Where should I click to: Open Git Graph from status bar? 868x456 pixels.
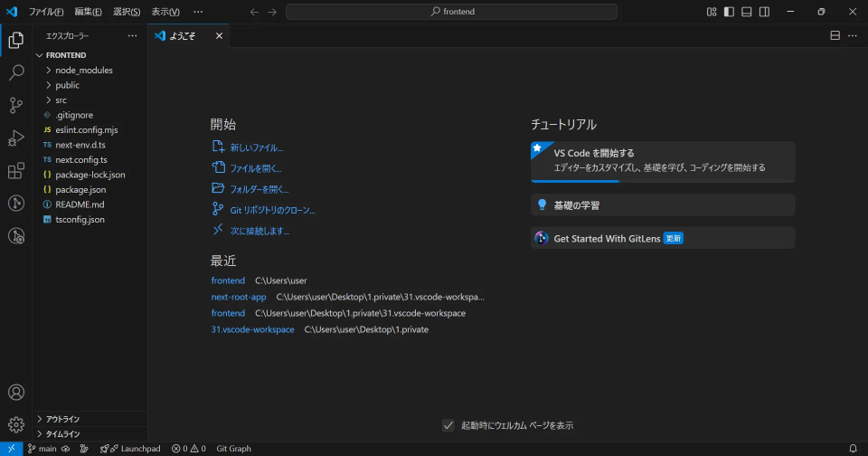point(233,449)
